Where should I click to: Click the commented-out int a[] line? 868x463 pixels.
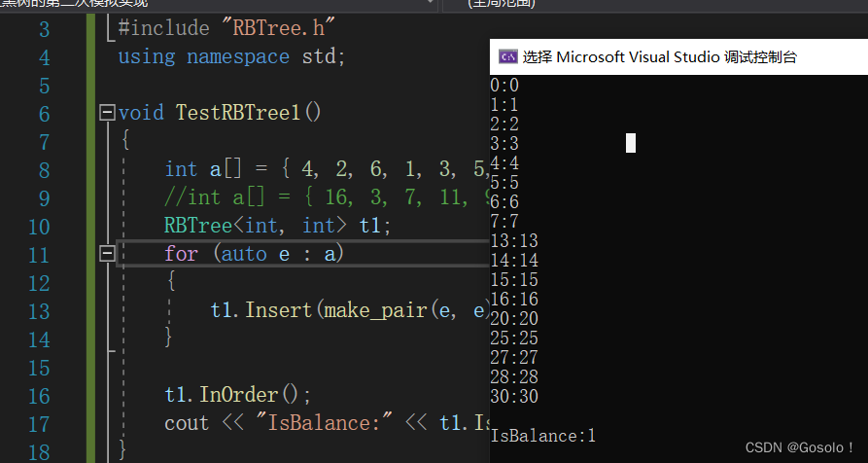(x=326, y=197)
